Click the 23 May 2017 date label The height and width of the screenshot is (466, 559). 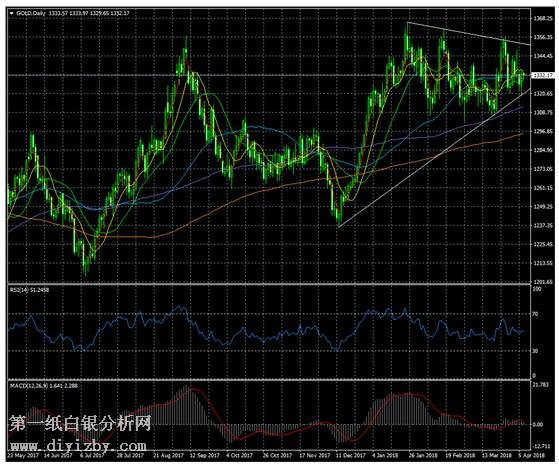[x=23, y=455]
